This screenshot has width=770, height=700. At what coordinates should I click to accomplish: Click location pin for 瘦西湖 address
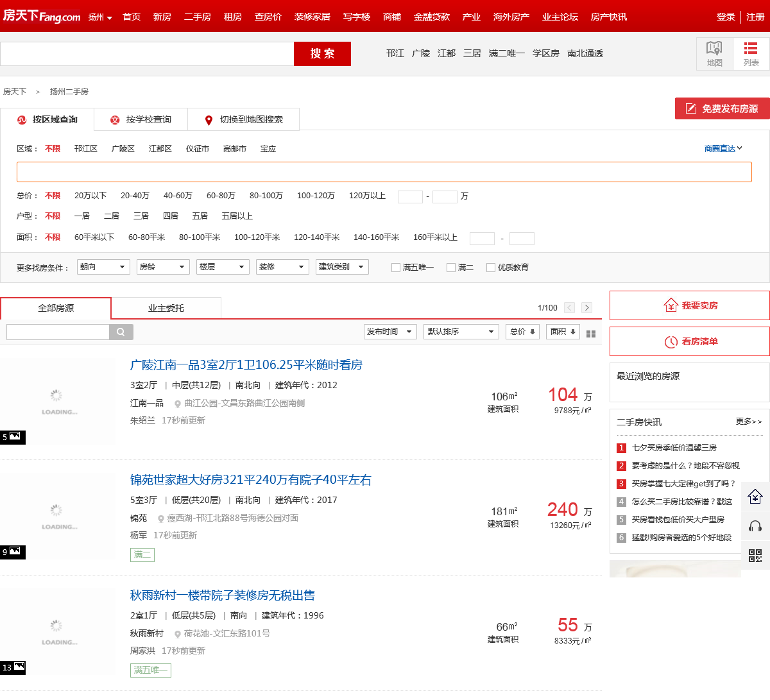[161, 519]
